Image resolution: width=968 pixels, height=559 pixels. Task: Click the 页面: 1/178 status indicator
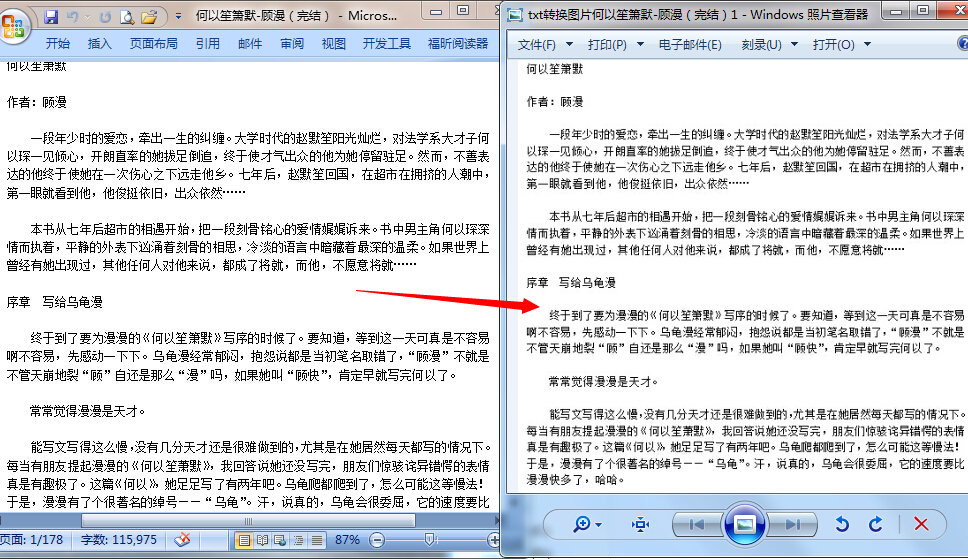click(x=31, y=540)
